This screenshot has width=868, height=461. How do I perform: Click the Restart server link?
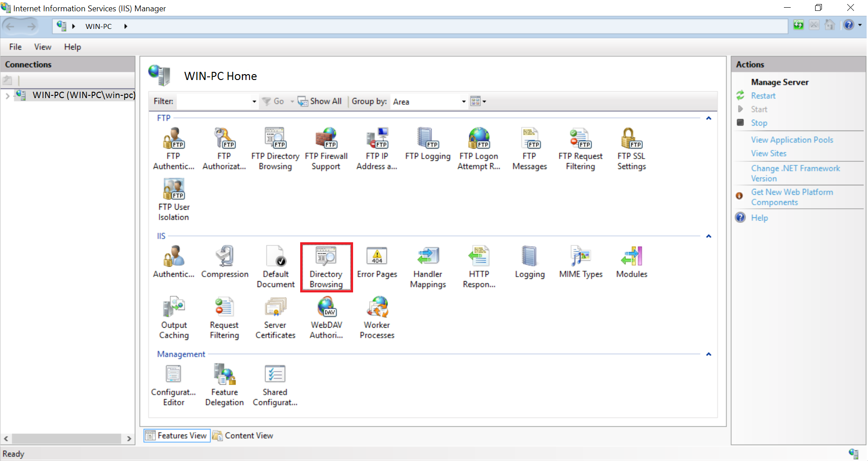[x=763, y=96]
